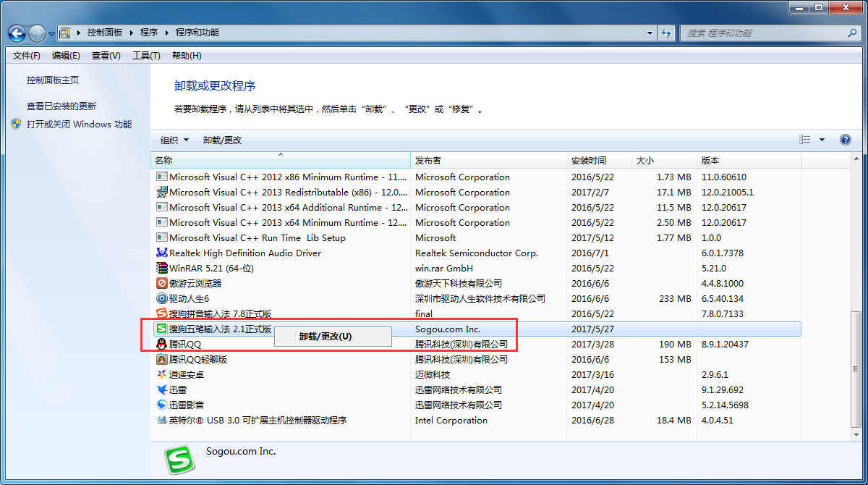
Task: Open the 编辑(E) menu
Action: (x=66, y=56)
